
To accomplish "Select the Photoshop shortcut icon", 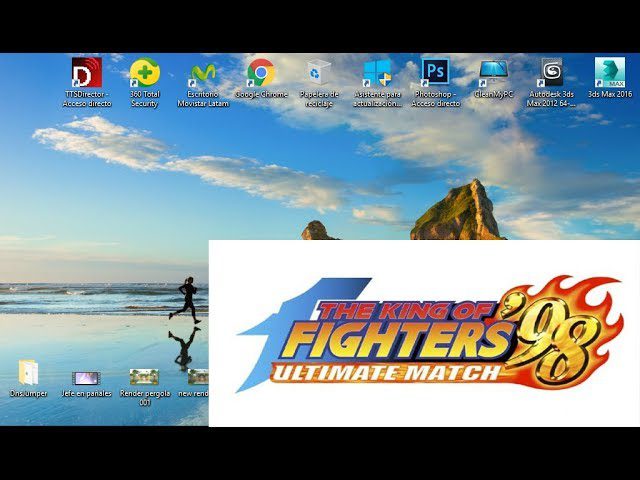I will (x=435, y=72).
